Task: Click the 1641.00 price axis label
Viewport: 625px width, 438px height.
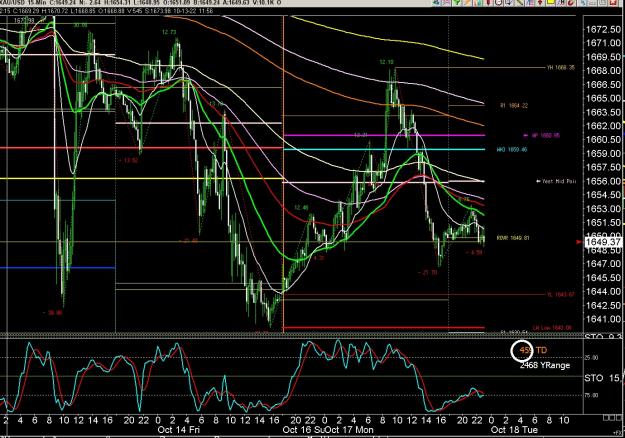Action: click(603, 319)
